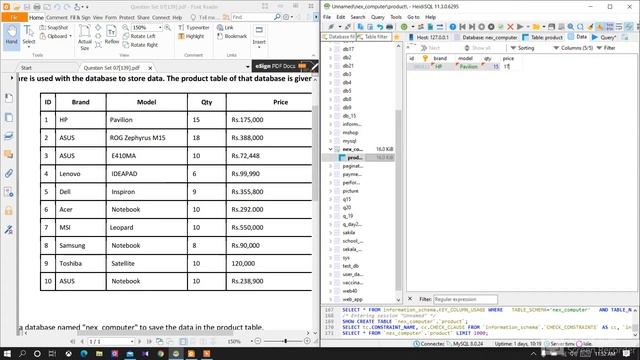Open the Table: product tab
Screen dimensions: 640x360
tap(542, 37)
